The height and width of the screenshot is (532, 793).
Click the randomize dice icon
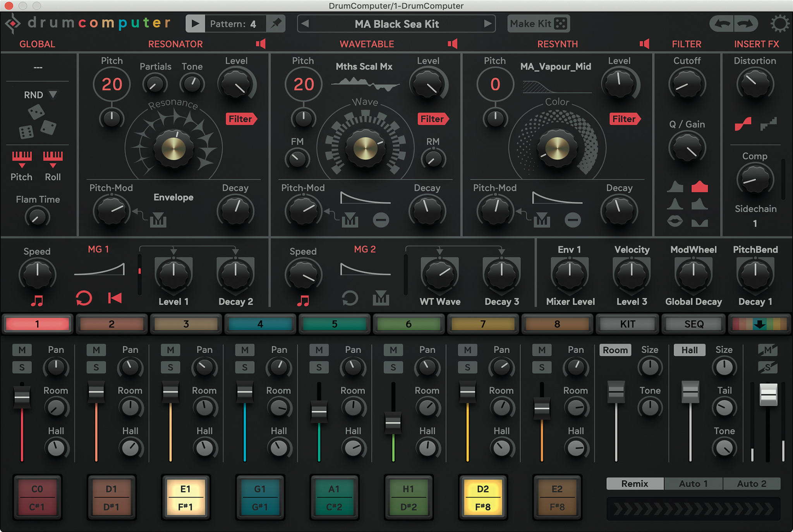tap(38, 122)
